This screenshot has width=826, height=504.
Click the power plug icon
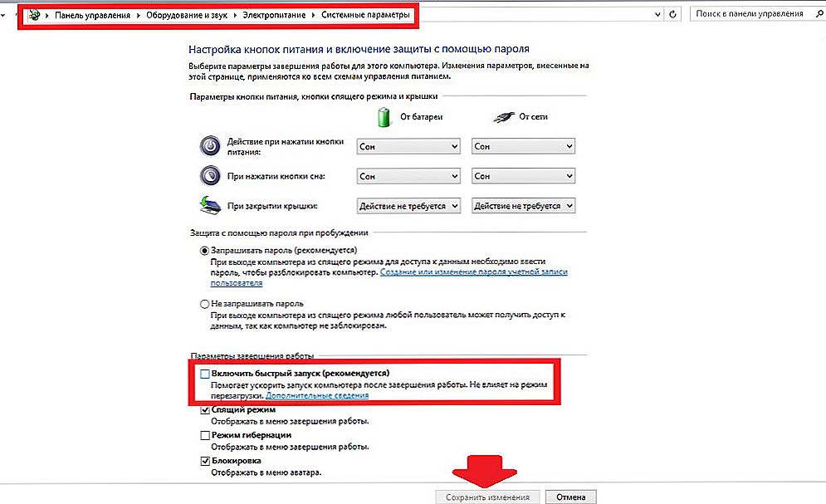click(504, 117)
